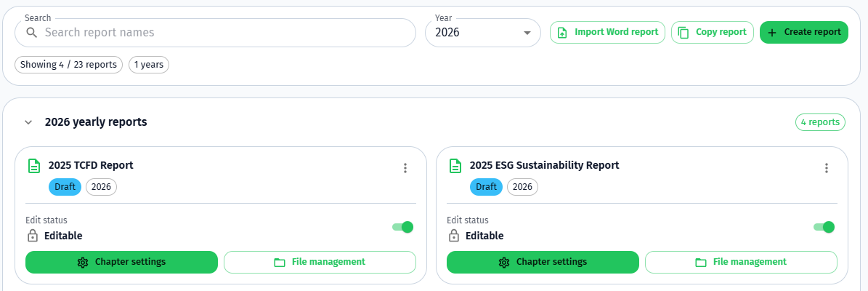Viewport: 868px width, 291px height.
Task: Open Chapter settings for 2025 ESG Sustainability Report
Action: pyautogui.click(x=543, y=262)
